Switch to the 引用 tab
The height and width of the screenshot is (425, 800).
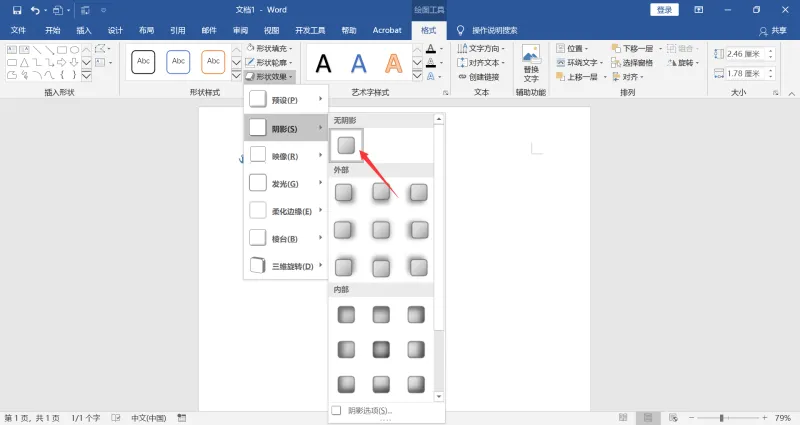[178, 30]
